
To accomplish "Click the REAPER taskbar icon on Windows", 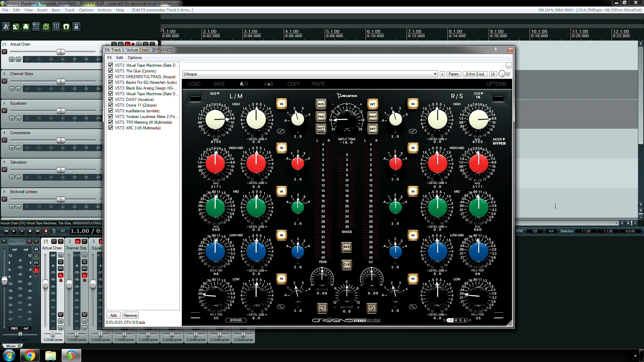I will (x=71, y=355).
